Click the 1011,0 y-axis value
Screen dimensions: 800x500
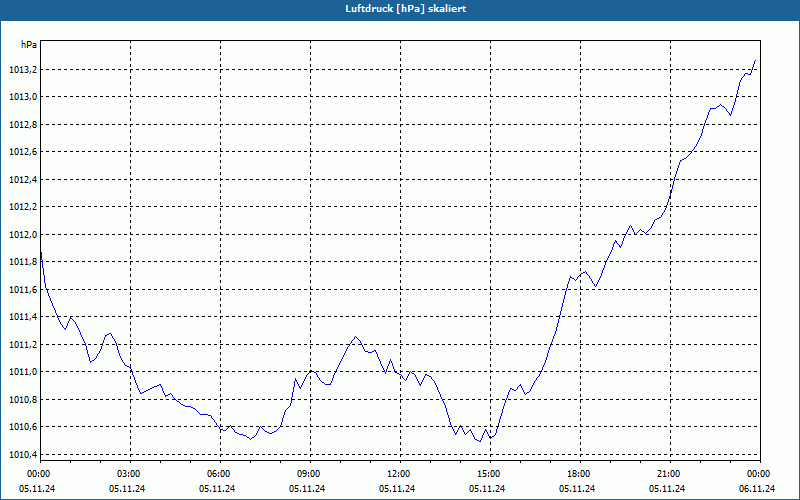(x=22, y=372)
